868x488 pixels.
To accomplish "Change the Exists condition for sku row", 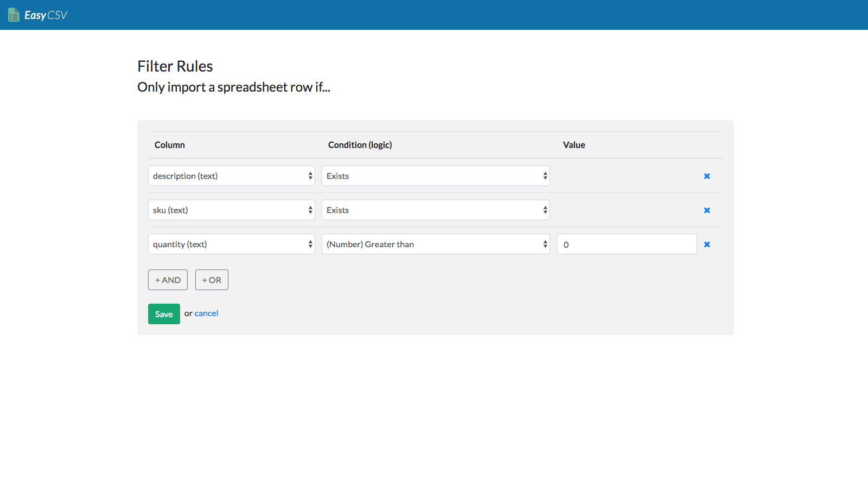I will (436, 210).
